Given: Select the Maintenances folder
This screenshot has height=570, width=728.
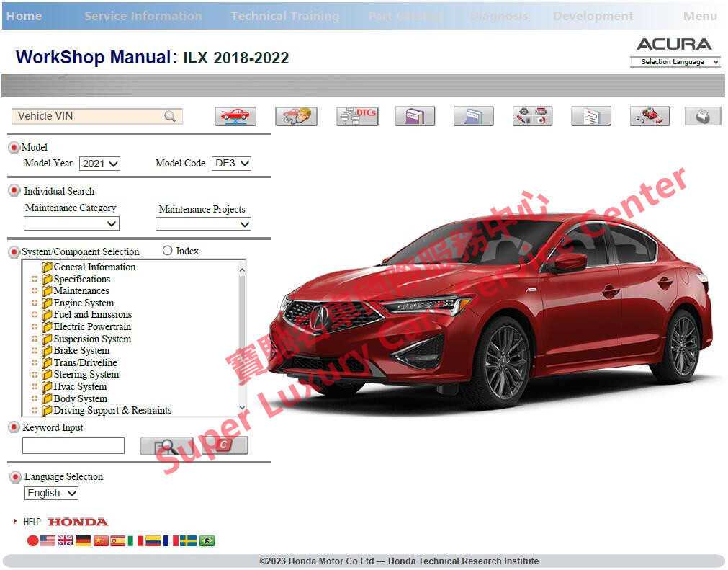Looking at the screenshot, I should tap(75, 291).
